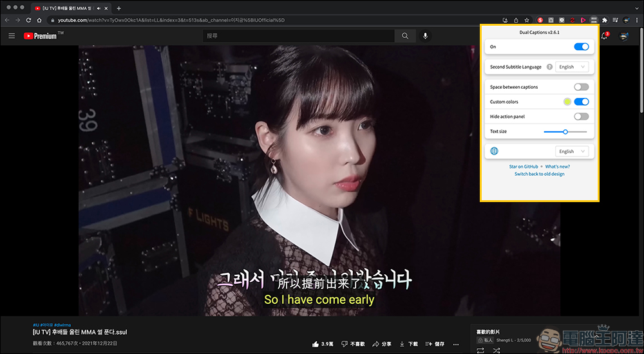Screen dimensions: 644x354
Task: Open Second Subtitle Language dropdown
Action: click(x=572, y=67)
